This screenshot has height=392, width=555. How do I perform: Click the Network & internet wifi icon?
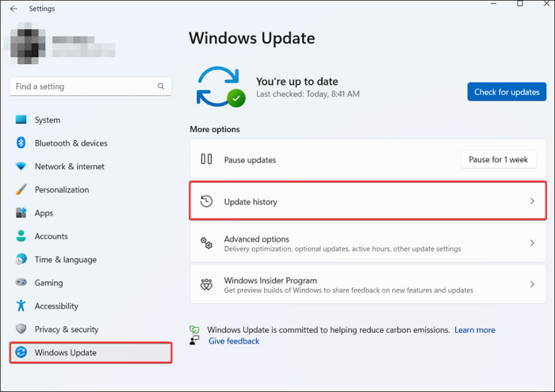(21, 166)
